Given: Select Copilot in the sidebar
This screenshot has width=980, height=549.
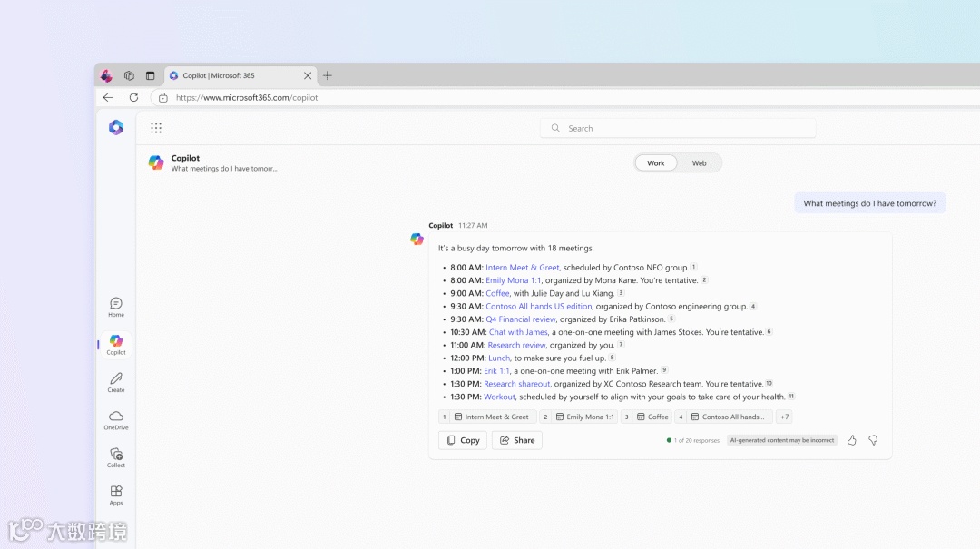Looking at the screenshot, I should pyautogui.click(x=116, y=345).
